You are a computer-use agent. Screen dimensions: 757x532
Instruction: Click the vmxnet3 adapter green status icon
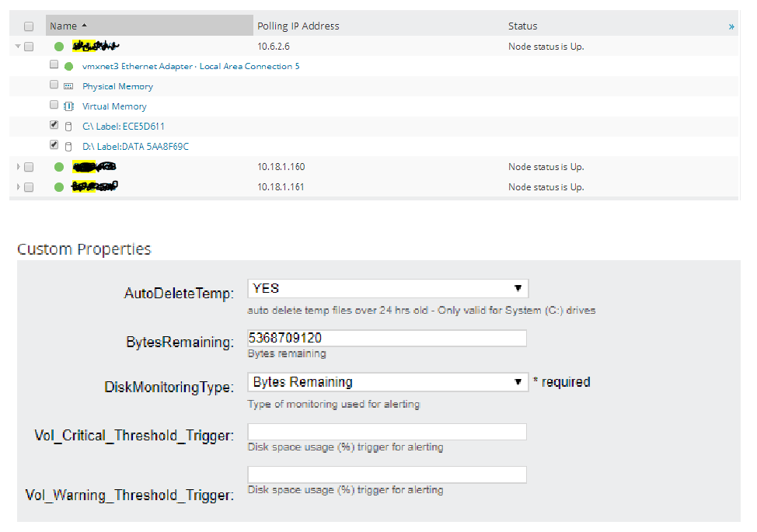(68, 66)
